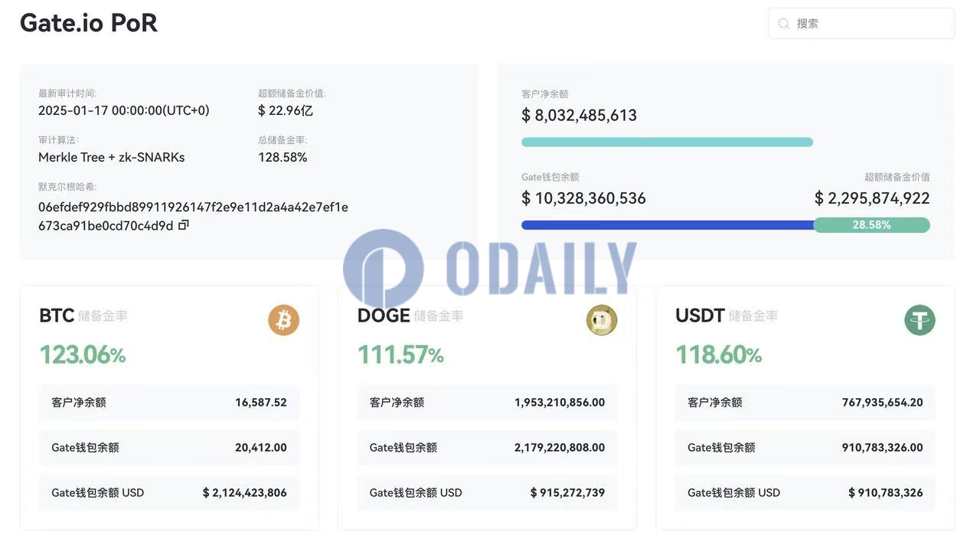Click the Merkle Tree + zk-SNARKs text
980x539 pixels.
tap(112, 157)
